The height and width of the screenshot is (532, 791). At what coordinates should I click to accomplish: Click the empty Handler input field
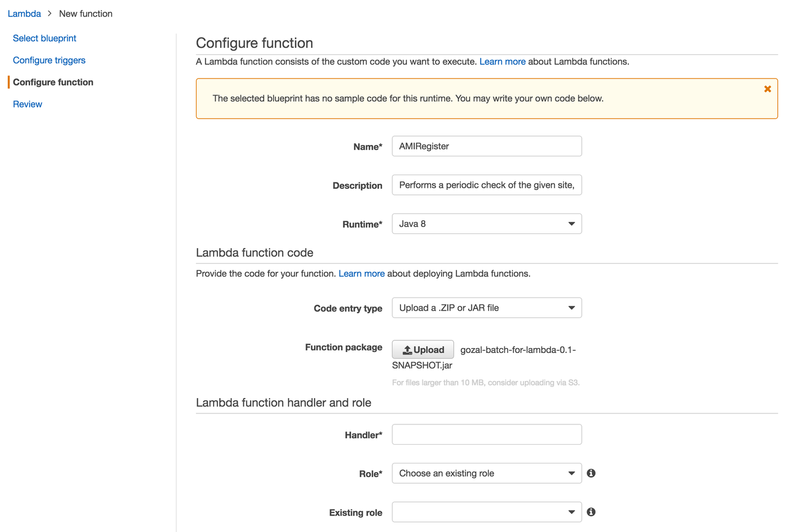pyautogui.click(x=486, y=435)
